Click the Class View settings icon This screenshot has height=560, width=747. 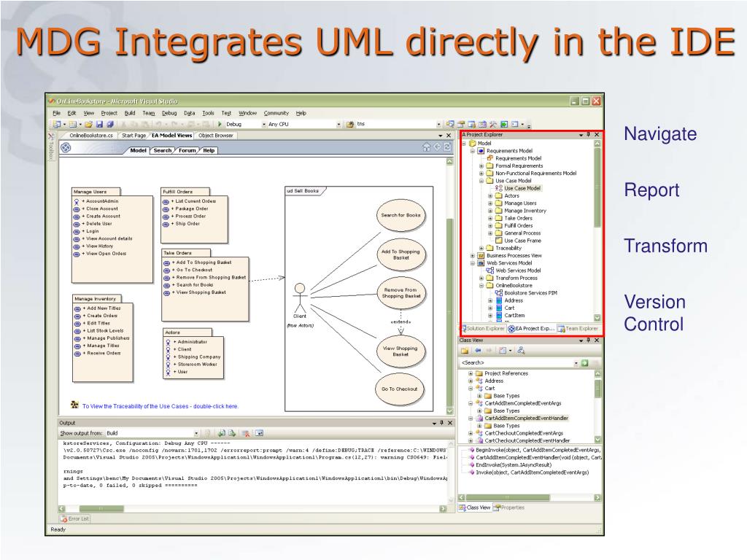point(502,351)
